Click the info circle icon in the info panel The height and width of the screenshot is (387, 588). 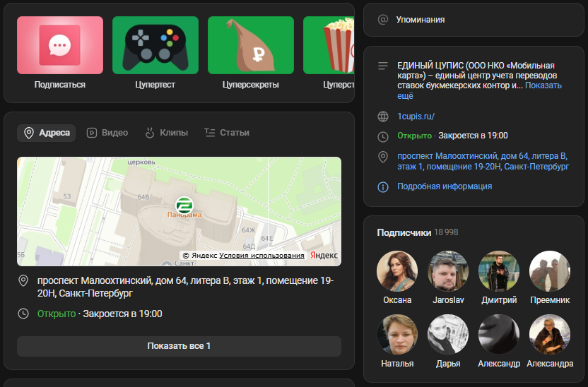(x=383, y=187)
